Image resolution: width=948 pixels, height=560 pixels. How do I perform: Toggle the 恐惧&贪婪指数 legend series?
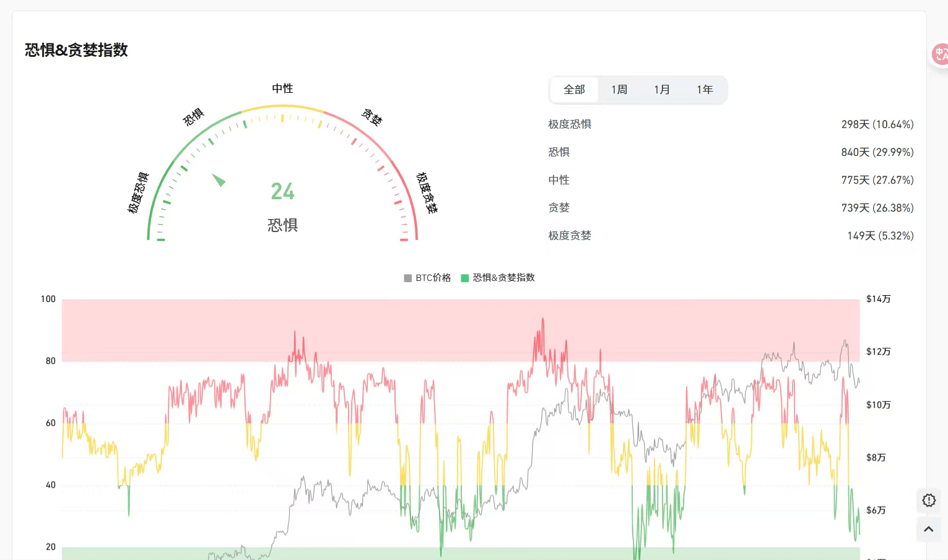(x=498, y=278)
